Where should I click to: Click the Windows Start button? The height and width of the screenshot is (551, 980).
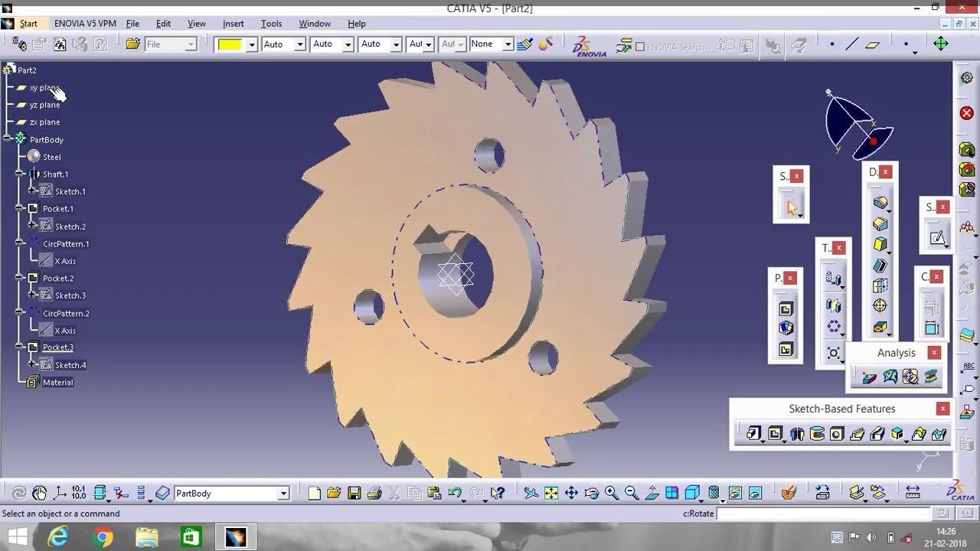click(x=16, y=537)
